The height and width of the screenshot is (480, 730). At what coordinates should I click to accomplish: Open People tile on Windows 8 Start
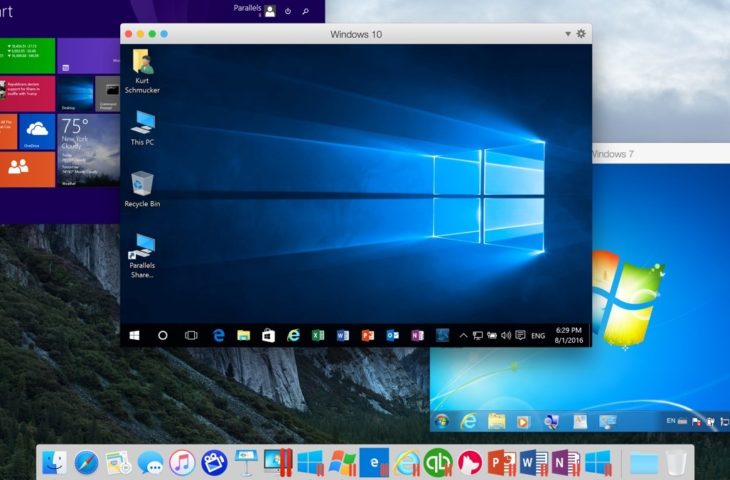tap(27, 169)
